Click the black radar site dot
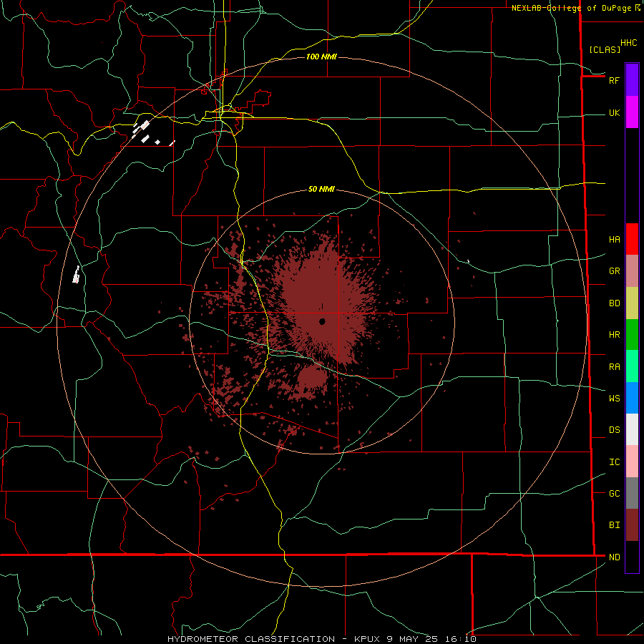This screenshot has width=644, height=644. click(x=322, y=321)
